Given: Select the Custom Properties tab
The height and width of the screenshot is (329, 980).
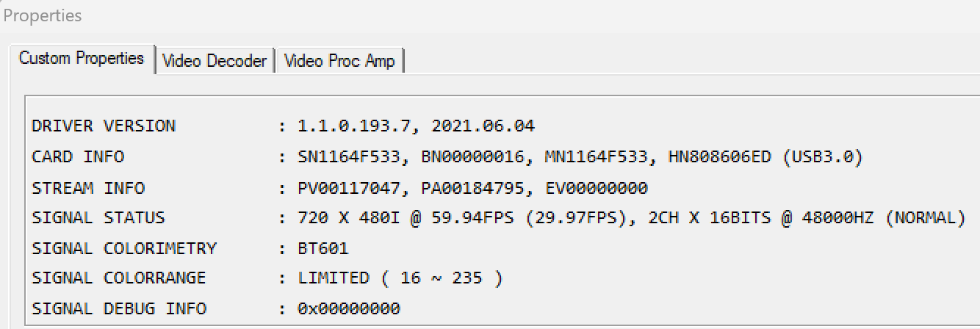Looking at the screenshot, I should 82,58.
